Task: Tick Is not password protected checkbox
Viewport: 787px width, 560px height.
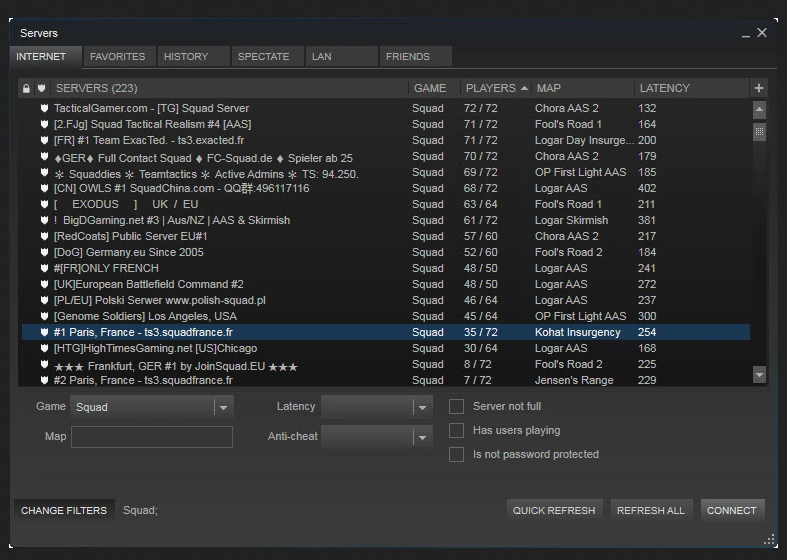Action: tap(456, 455)
